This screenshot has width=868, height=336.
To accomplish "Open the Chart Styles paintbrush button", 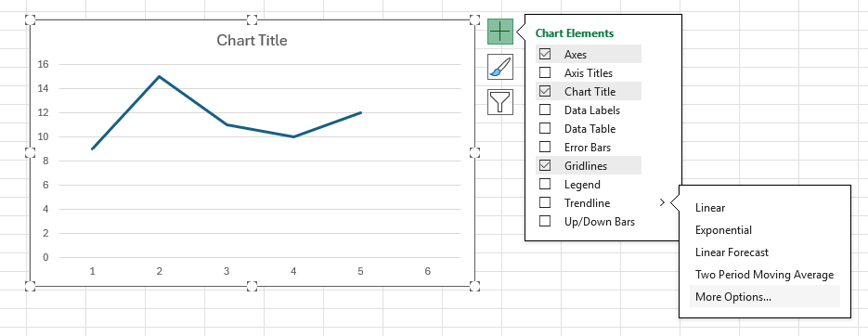I will (500, 67).
